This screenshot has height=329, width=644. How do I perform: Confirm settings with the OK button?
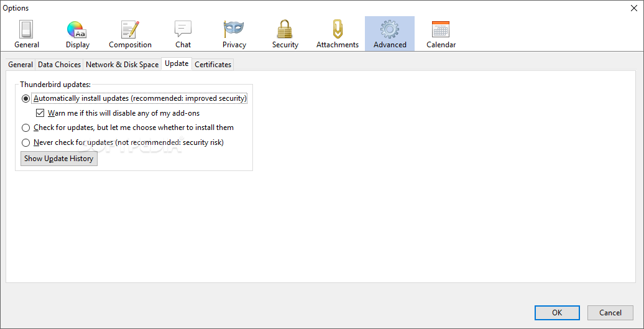pyautogui.click(x=557, y=313)
